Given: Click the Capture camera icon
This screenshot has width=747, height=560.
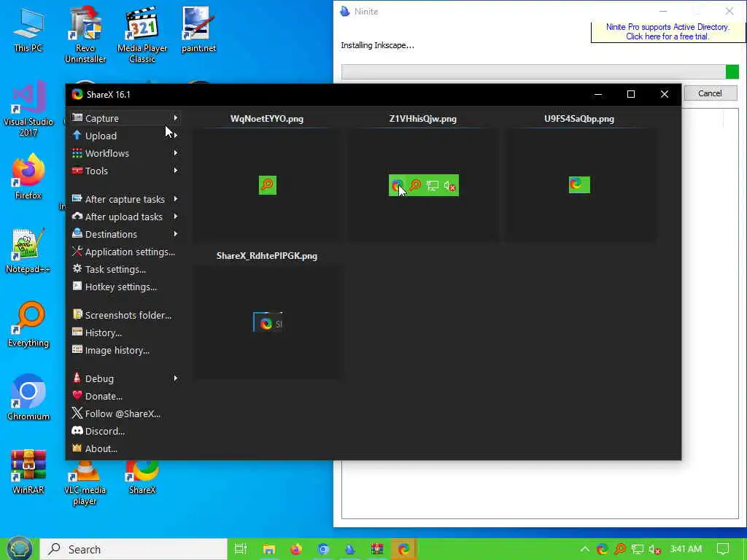Looking at the screenshot, I should 77,117.
